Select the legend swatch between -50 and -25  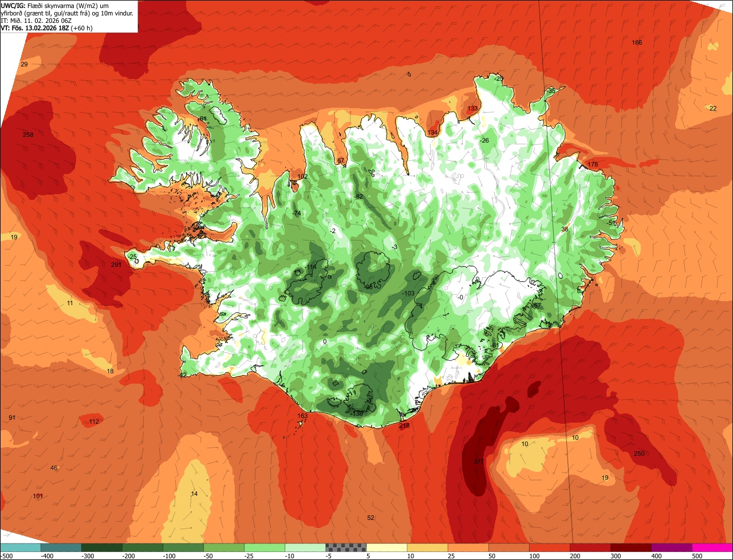(x=223, y=547)
